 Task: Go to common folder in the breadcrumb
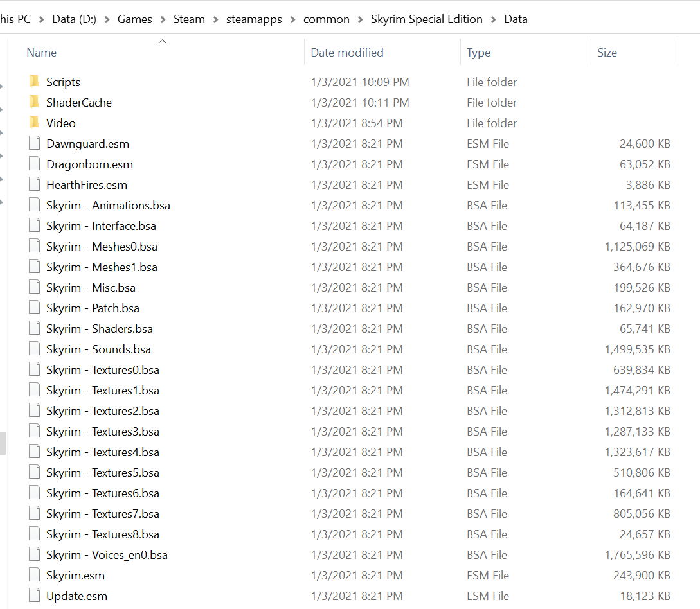pyautogui.click(x=327, y=19)
